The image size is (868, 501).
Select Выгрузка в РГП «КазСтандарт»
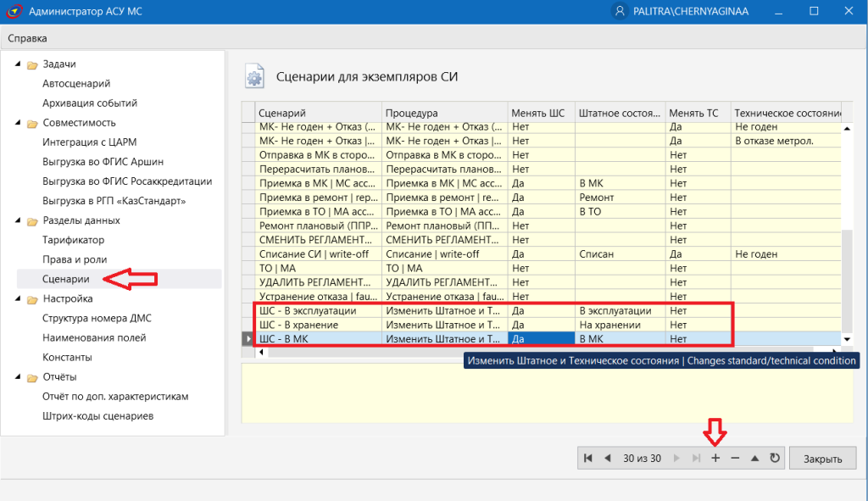click(114, 201)
